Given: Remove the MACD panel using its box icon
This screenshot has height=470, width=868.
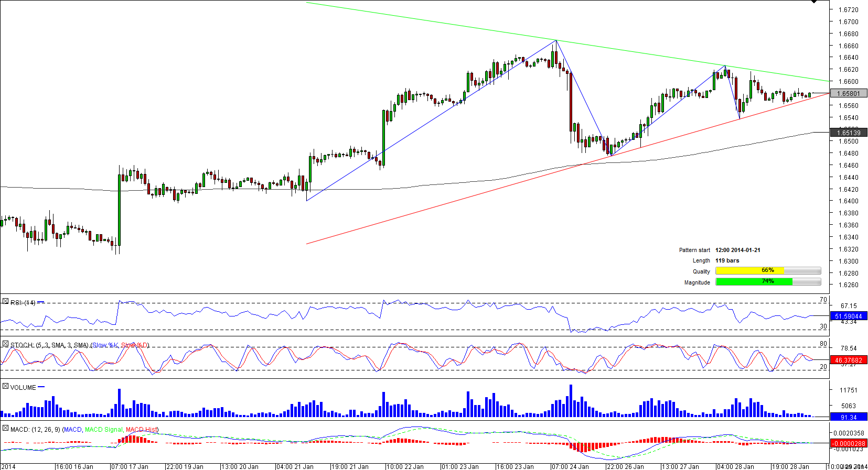Looking at the screenshot, I should click(5, 429).
